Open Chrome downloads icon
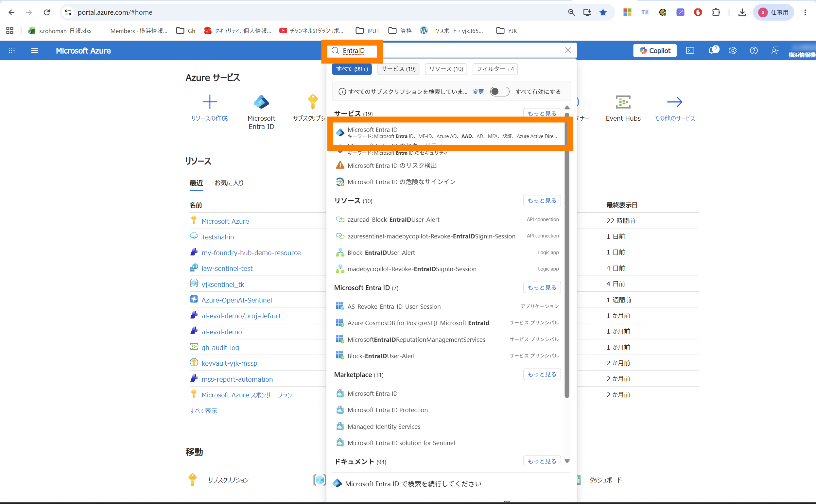 (742, 12)
